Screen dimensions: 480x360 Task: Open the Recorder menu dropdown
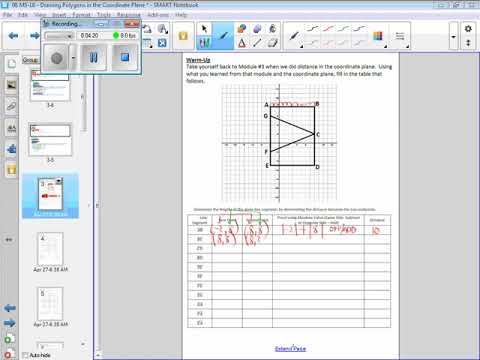coord(59,36)
